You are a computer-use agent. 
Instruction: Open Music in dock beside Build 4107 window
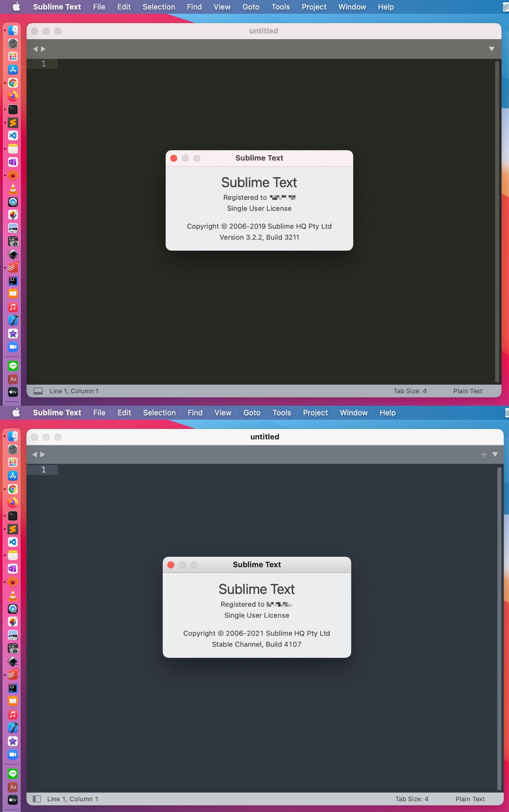pos(13,714)
